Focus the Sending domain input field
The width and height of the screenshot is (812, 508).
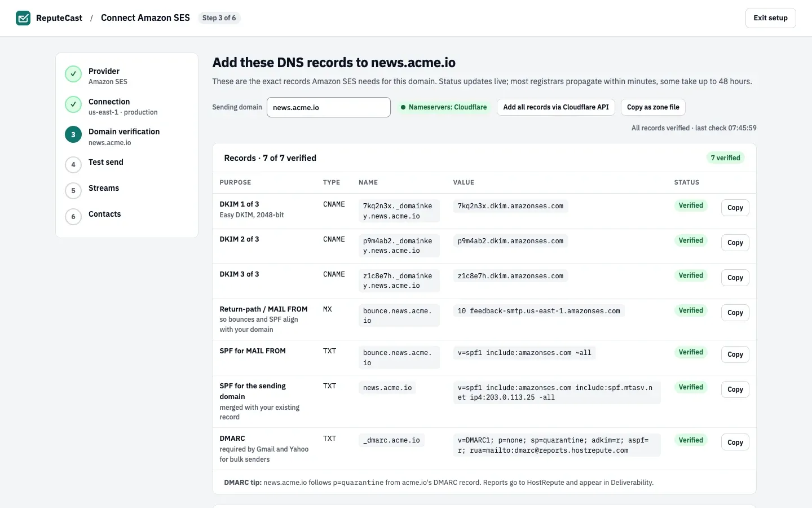[x=329, y=107]
